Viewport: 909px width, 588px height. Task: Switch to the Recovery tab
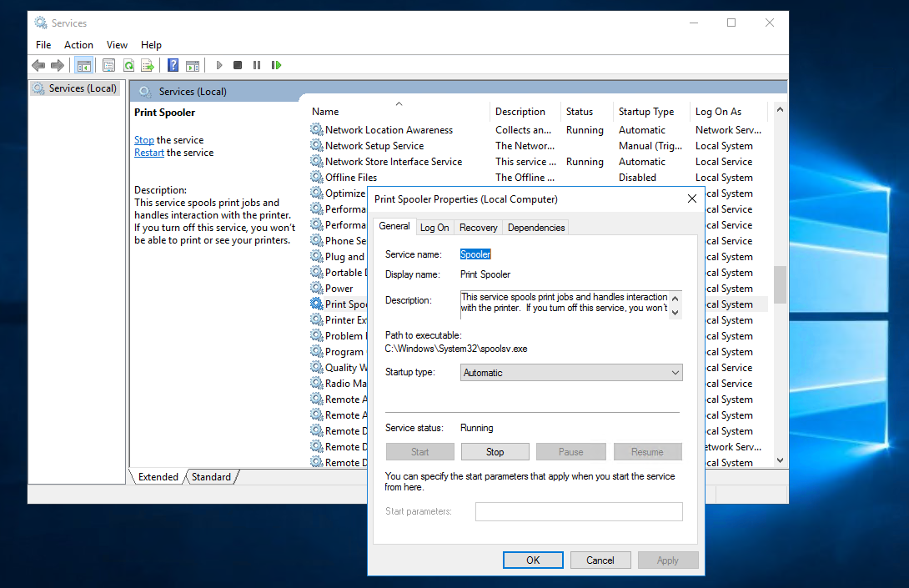click(479, 228)
